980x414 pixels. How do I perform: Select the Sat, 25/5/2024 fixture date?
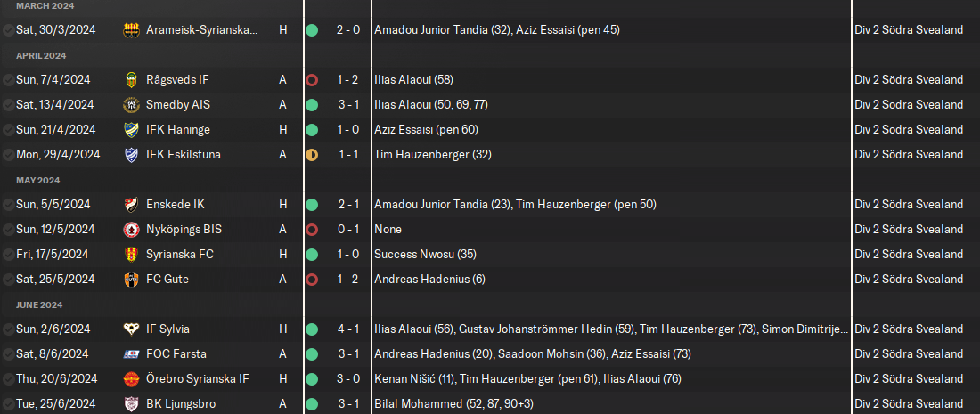pos(55,279)
